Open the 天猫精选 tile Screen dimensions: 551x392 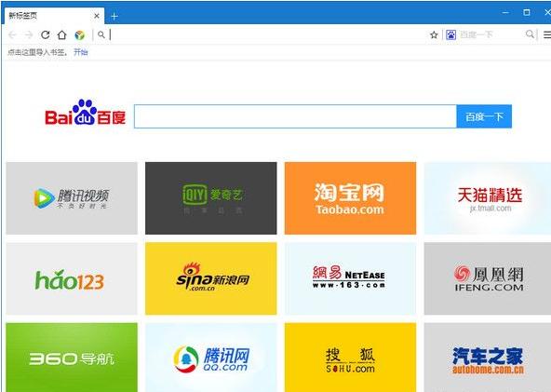click(488, 198)
